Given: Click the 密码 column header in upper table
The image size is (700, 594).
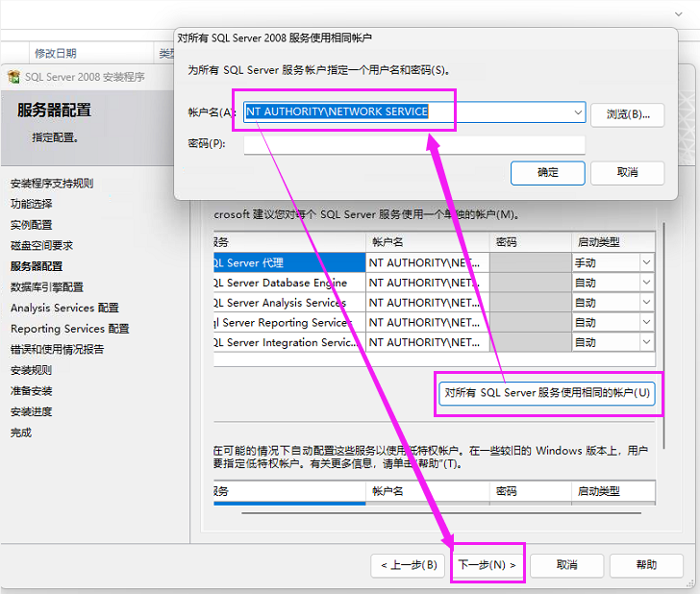Looking at the screenshot, I should point(531,242).
